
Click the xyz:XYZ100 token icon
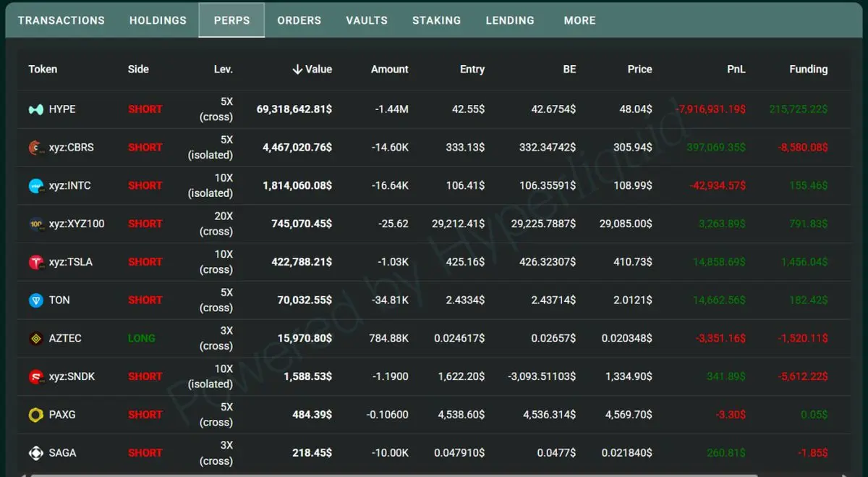coord(36,224)
